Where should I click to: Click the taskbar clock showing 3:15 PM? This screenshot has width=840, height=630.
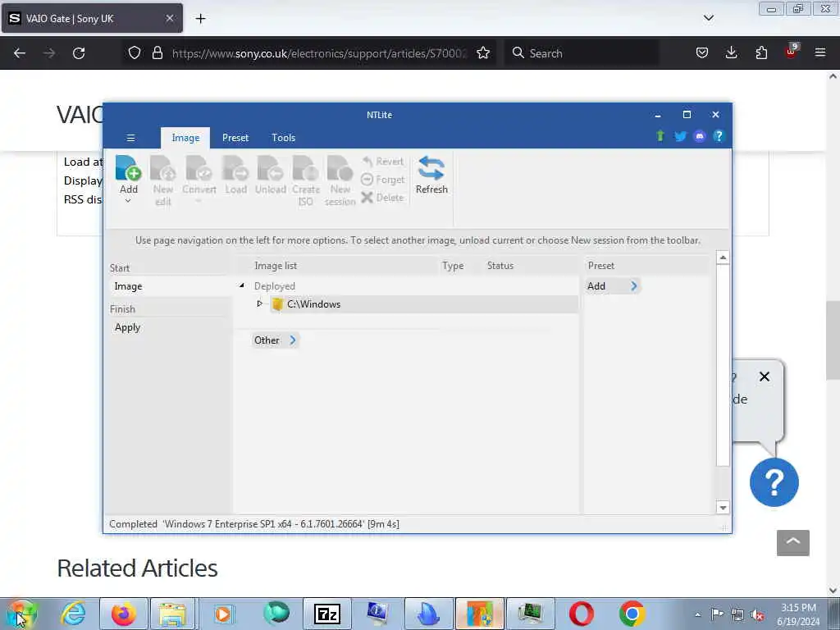(x=798, y=614)
